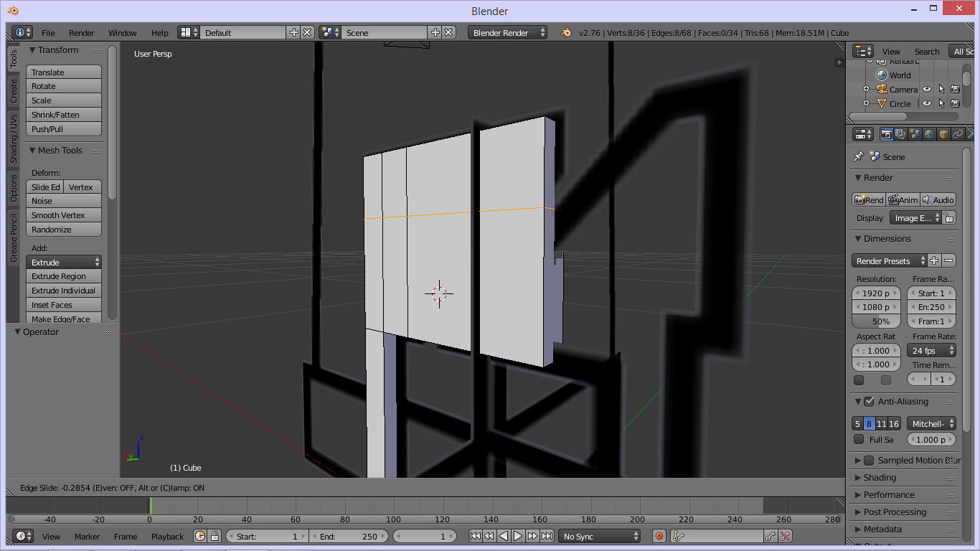The height and width of the screenshot is (551, 980).
Task: Open the Scene properties tab icon
Action: [x=915, y=134]
